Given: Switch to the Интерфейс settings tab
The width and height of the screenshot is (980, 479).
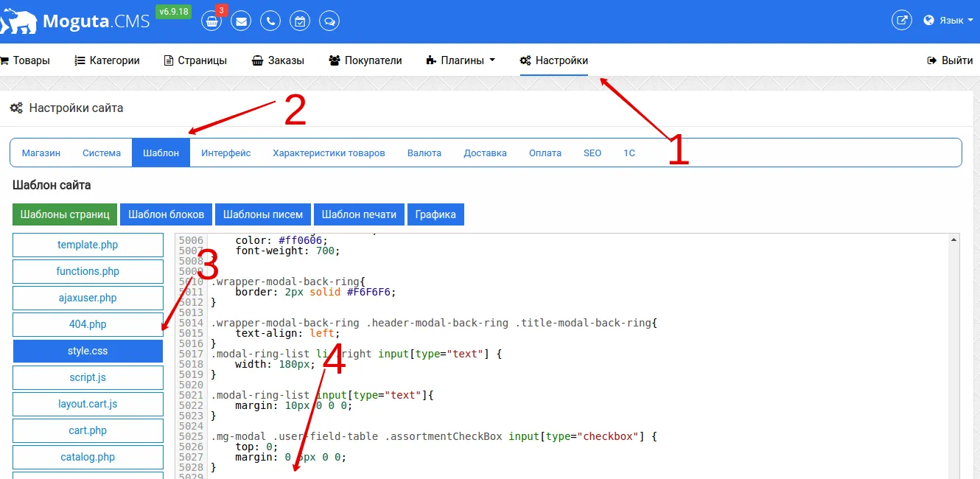Looking at the screenshot, I should click(x=226, y=153).
